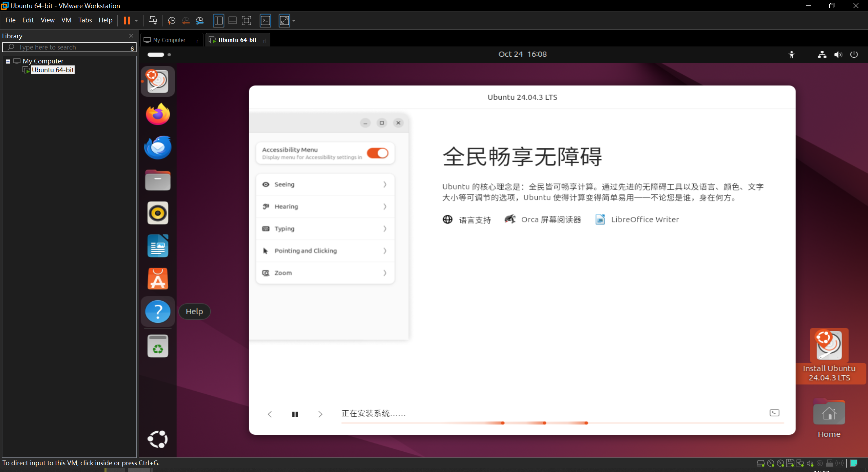Image resolution: width=868 pixels, height=472 pixels.
Task: Click the send Ctrl+Alt+Del toolbar icon
Action: (153, 21)
